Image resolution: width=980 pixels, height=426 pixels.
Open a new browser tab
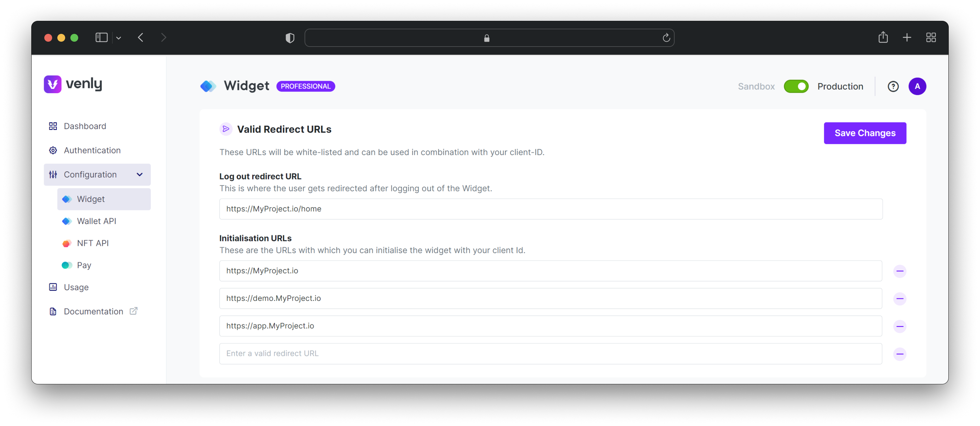[x=907, y=38]
